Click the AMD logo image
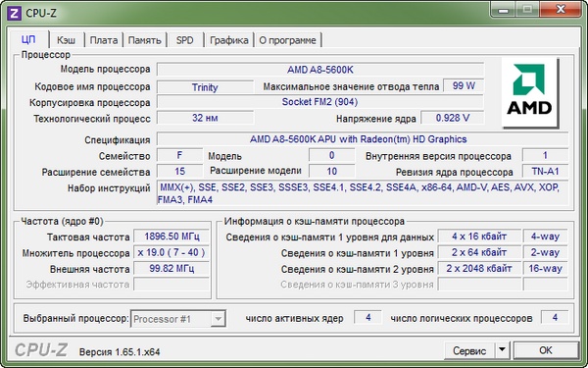 (530, 93)
